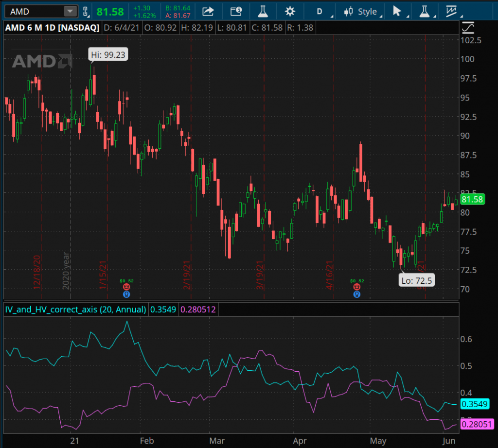
Task: Click the blue lightbulb icon in January
Action: tap(126, 294)
